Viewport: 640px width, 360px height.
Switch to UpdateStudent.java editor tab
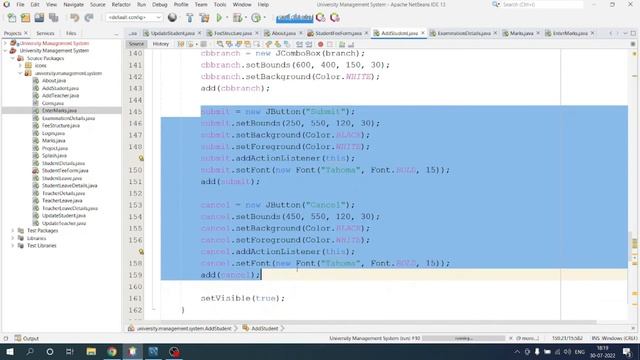tap(173, 33)
